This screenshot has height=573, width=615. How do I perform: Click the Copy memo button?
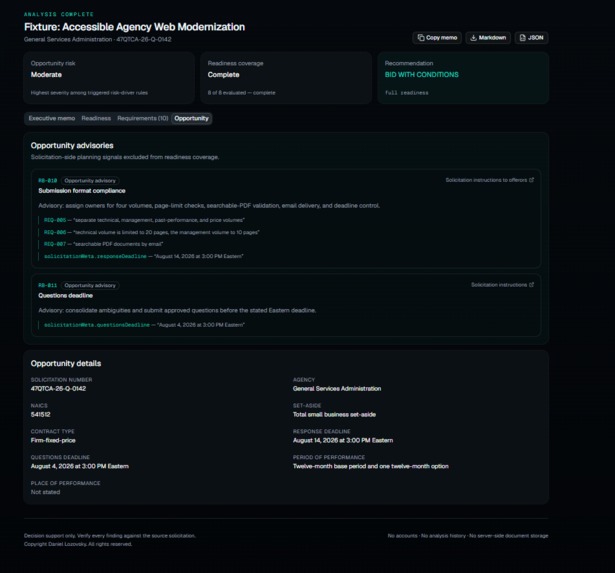pyautogui.click(x=437, y=38)
